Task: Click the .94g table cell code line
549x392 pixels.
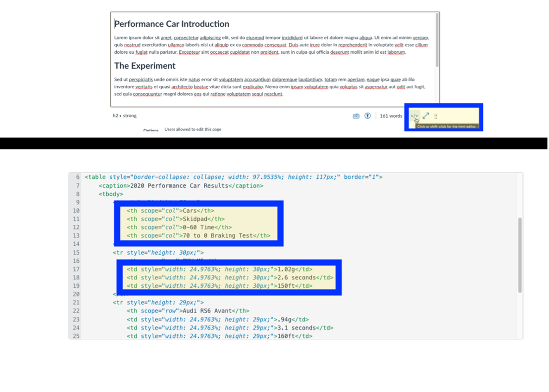Action: click(x=217, y=320)
